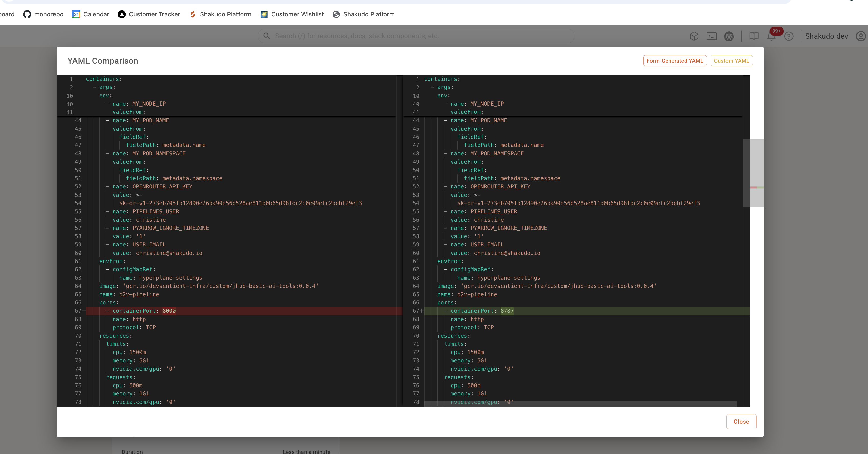868x454 pixels.
Task: Click right pane memory: 5Gi line
Action: point(469,360)
